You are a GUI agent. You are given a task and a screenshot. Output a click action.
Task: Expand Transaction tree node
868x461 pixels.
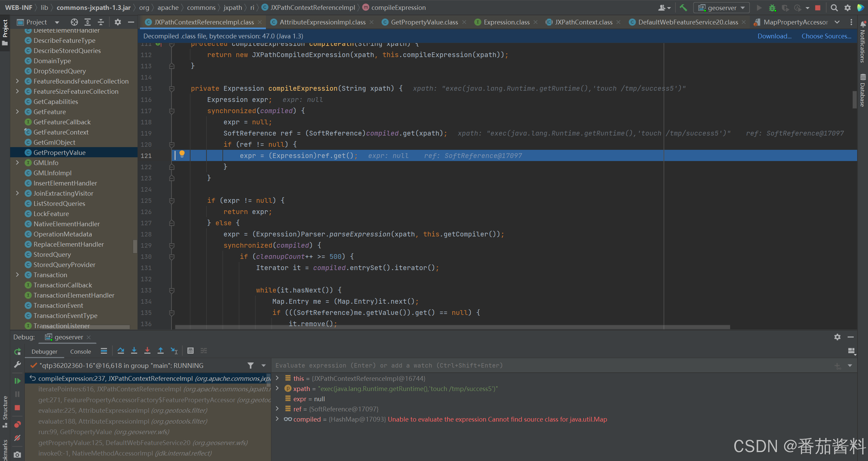pos(17,275)
